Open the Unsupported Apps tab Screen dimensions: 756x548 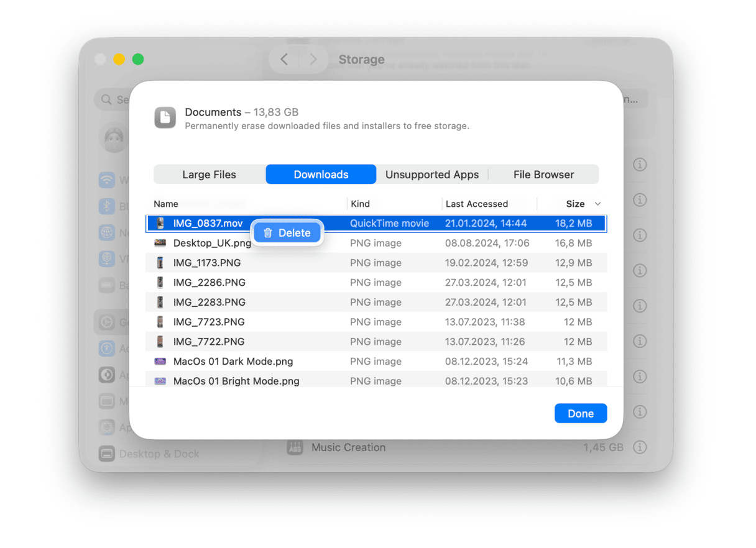[431, 175]
